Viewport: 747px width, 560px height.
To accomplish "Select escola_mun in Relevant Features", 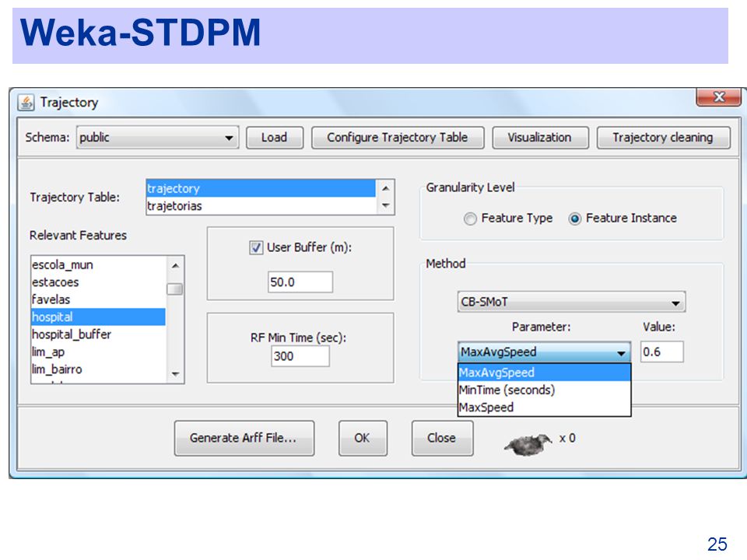I will (x=99, y=264).
